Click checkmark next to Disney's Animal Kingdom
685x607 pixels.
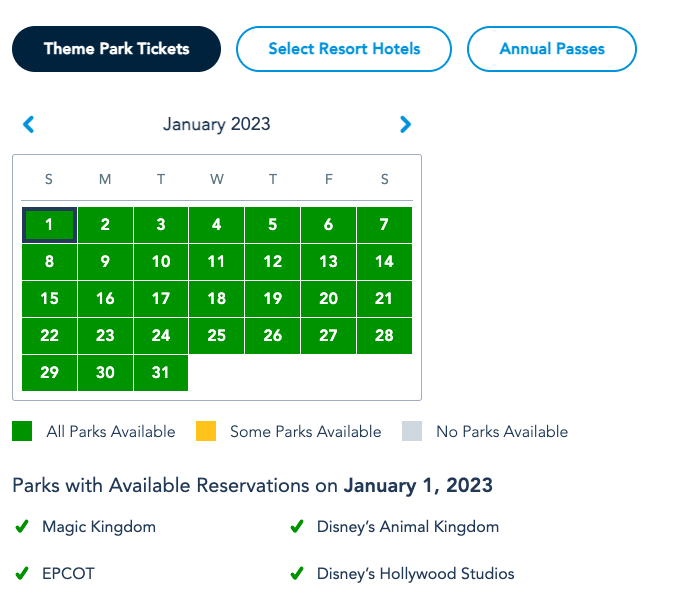pyautogui.click(x=296, y=526)
